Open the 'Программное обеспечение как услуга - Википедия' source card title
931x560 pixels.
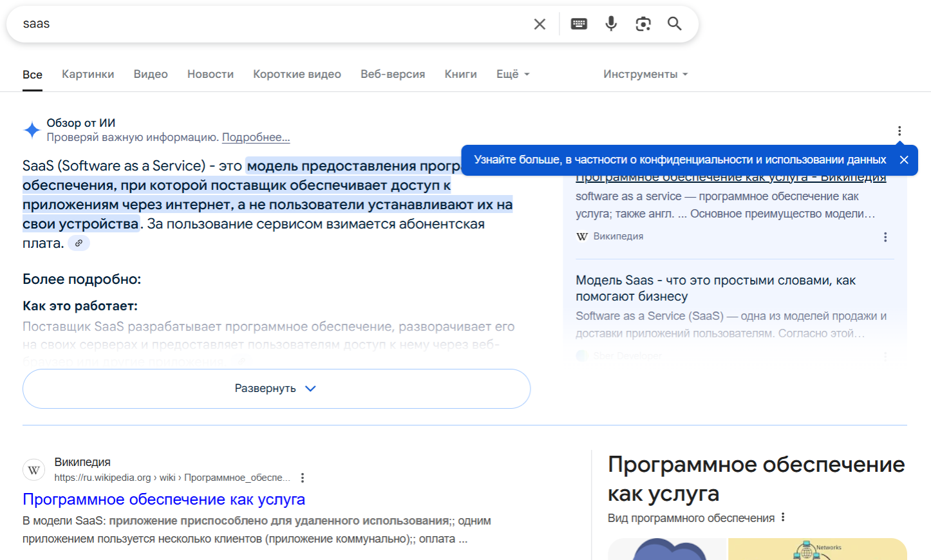pyautogui.click(x=731, y=178)
